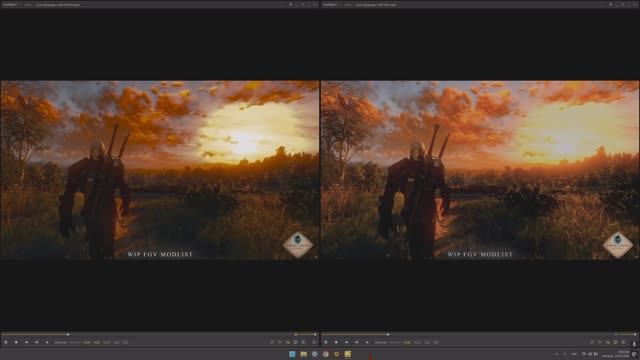The image size is (640, 360).
Task: Click the elapsed time display in left player
Action: (x=60, y=342)
